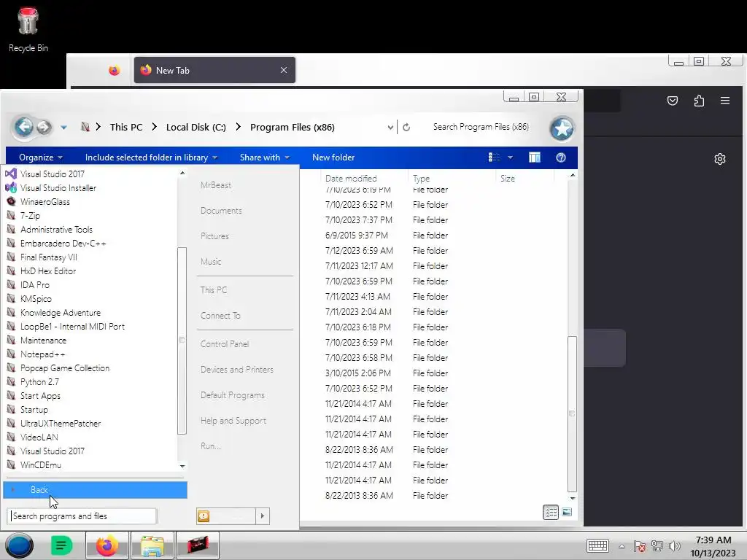Click the Start menu shut down button

[x=226, y=516]
